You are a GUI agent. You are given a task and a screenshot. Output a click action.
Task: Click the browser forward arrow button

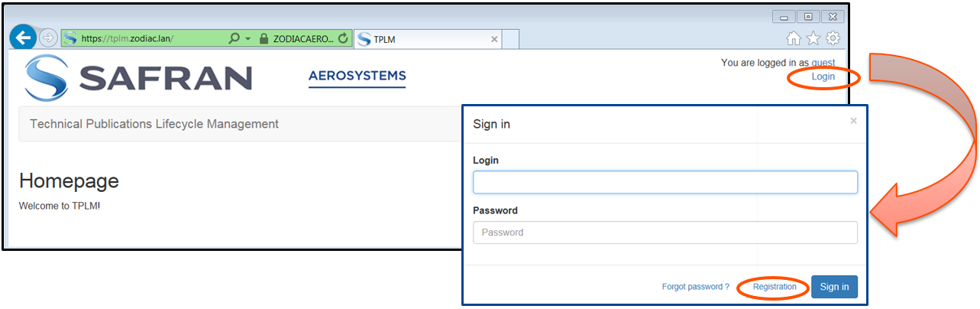(48, 38)
